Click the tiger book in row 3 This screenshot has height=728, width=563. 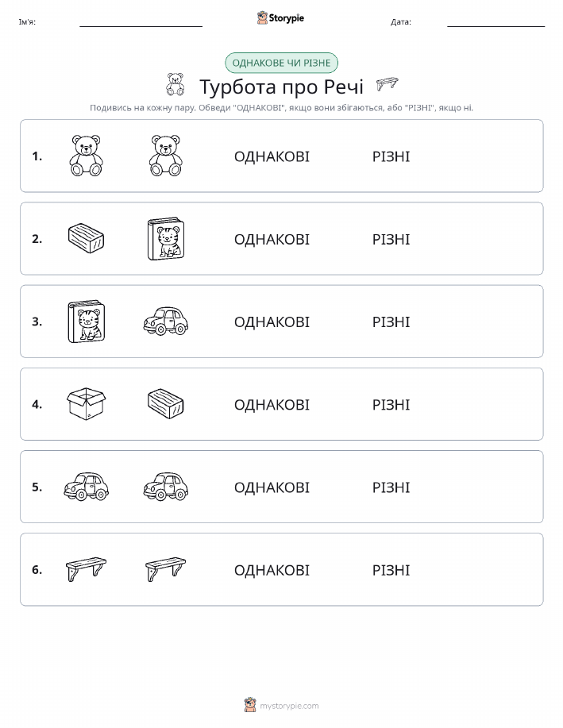point(87,322)
